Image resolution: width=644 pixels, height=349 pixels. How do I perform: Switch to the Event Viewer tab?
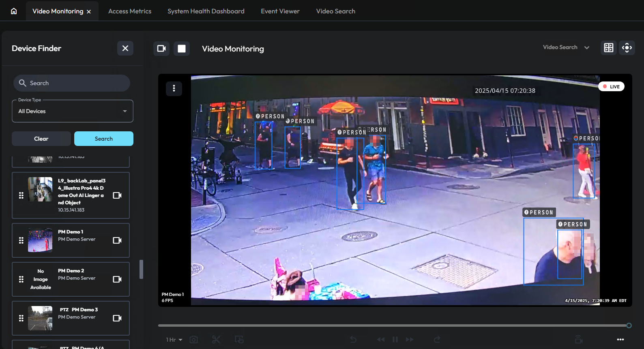pyautogui.click(x=280, y=11)
